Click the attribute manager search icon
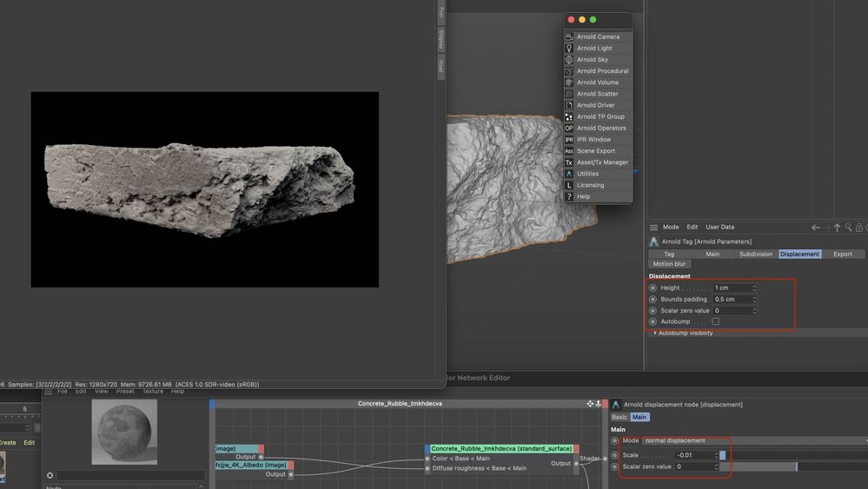This screenshot has width=868, height=489. coord(848,228)
